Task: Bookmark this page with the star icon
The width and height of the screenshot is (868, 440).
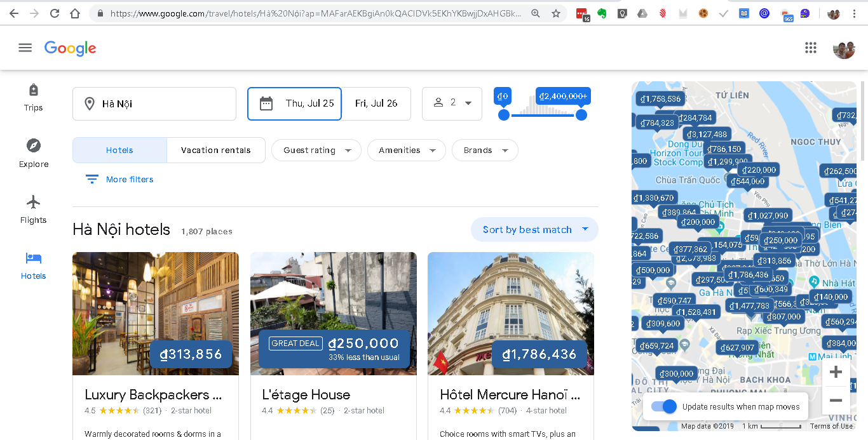Action: (556, 13)
